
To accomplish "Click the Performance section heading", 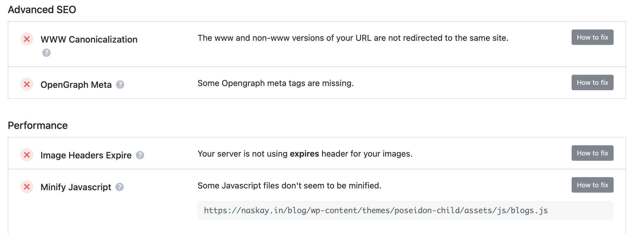I will [x=38, y=125].
